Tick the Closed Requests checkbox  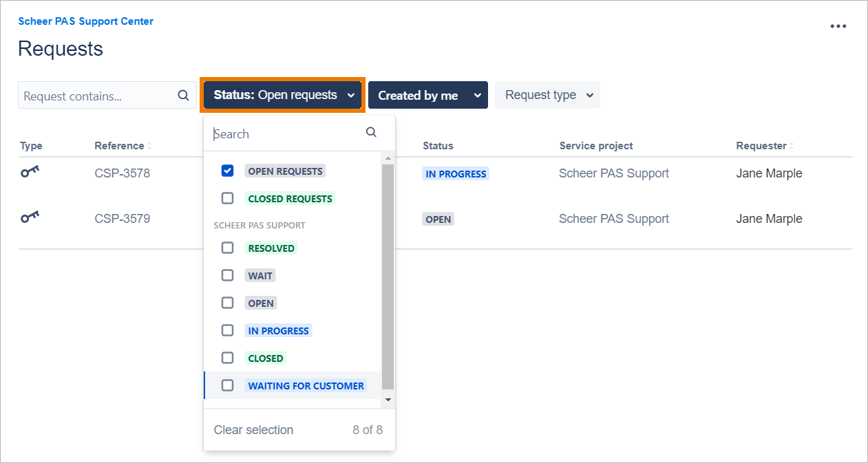point(227,198)
